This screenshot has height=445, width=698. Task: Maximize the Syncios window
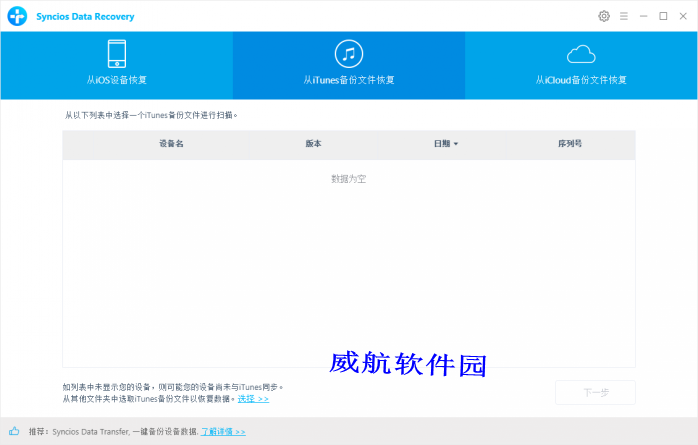pos(663,16)
